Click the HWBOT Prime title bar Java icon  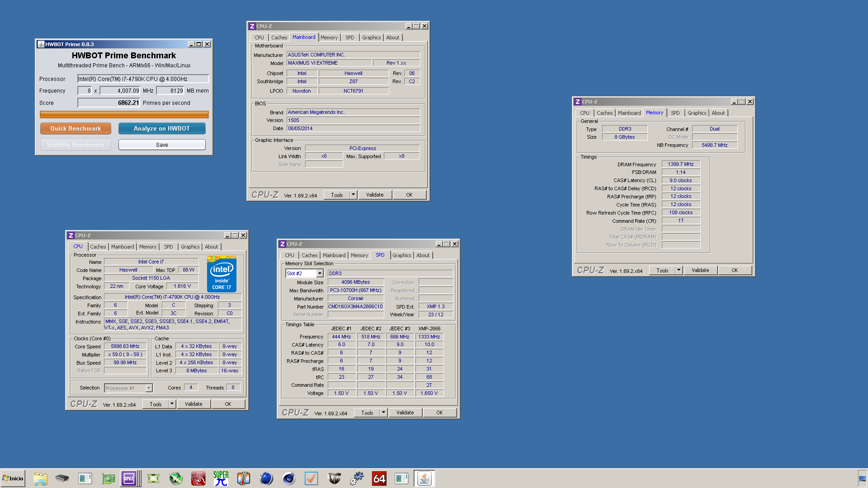[41, 44]
